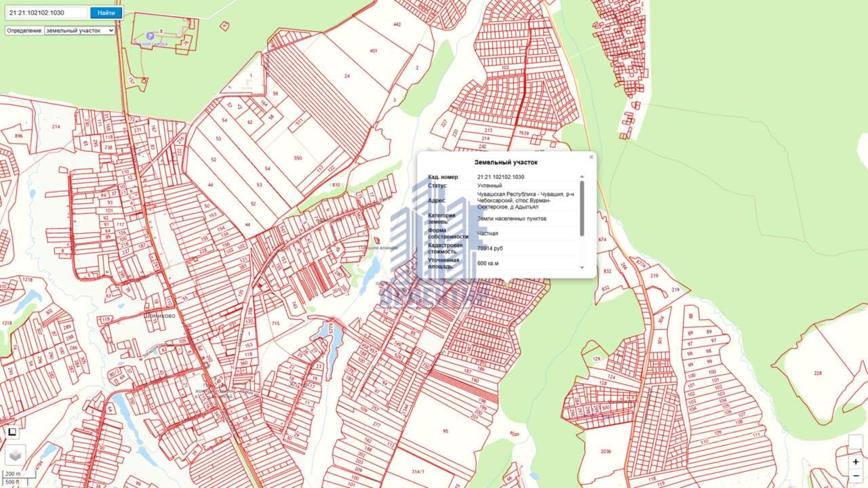Click parcel 715 on the map
This screenshot has height=488, width=868.
tap(275, 325)
